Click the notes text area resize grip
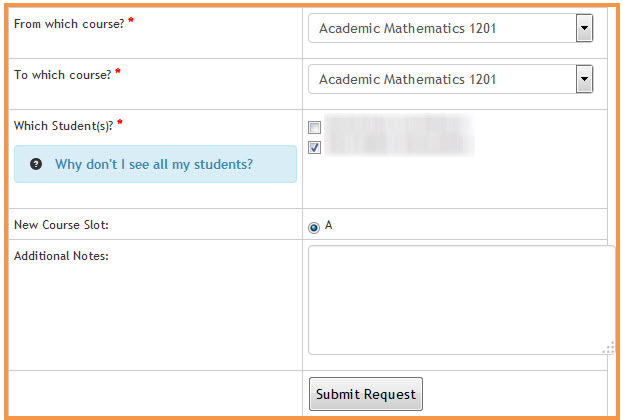Image resolution: width=623 pixels, height=420 pixels. pyautogui.click(x=609, y=349)
